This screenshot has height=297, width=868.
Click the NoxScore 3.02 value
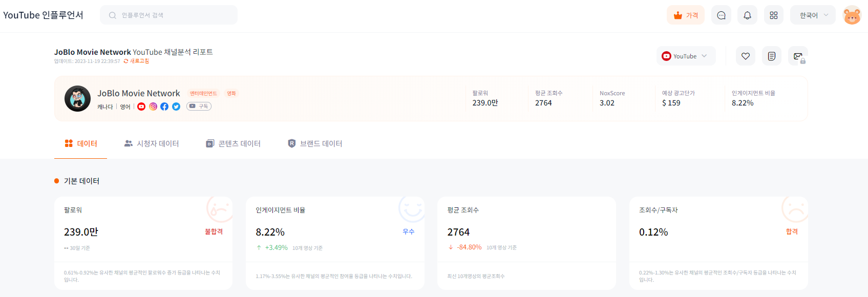click(607, 103)
